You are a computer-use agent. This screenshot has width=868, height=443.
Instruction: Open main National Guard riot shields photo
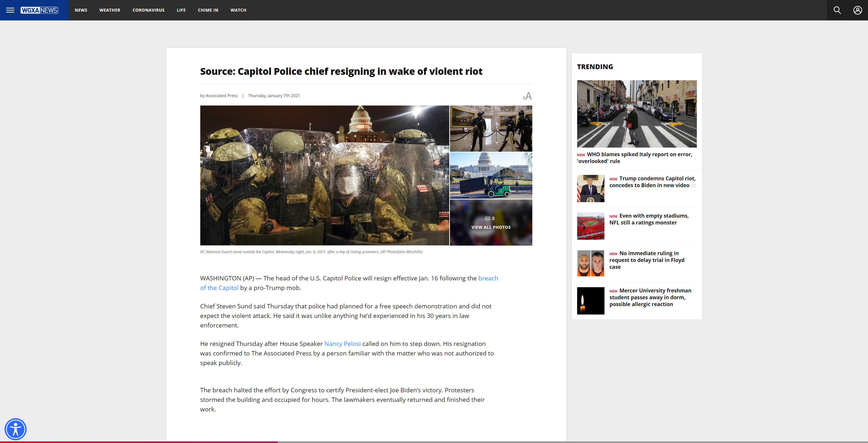coord(325,175)
